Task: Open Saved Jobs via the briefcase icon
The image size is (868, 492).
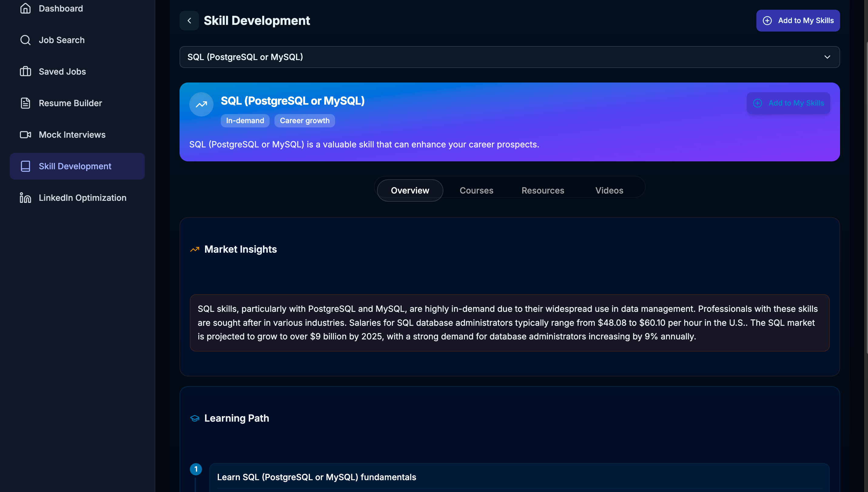Action: click(25, 71)
